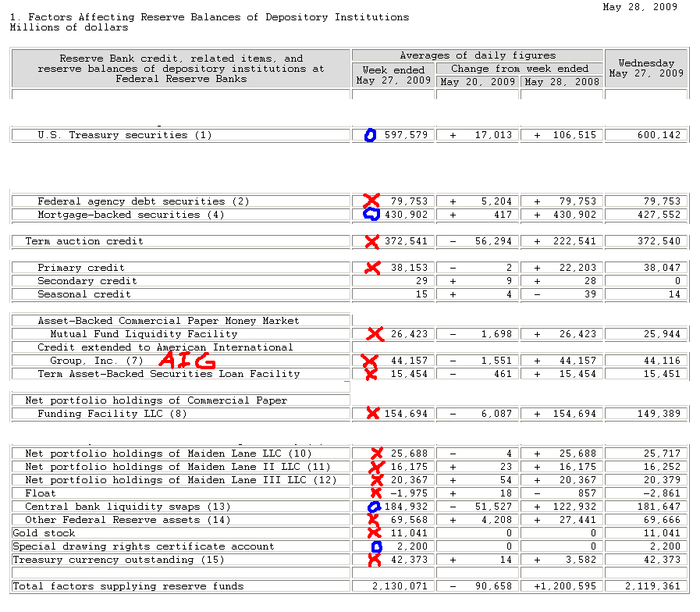Select the red X beside Primary credit
Image resolution: width=700 pixels, height=612 pixels.
click(373, 267)
